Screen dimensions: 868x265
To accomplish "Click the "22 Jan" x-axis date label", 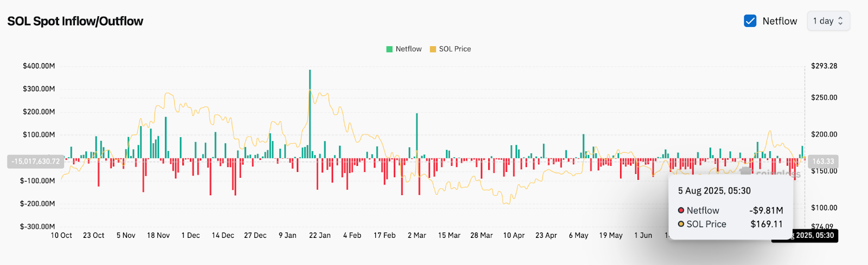I will point(320,236).
